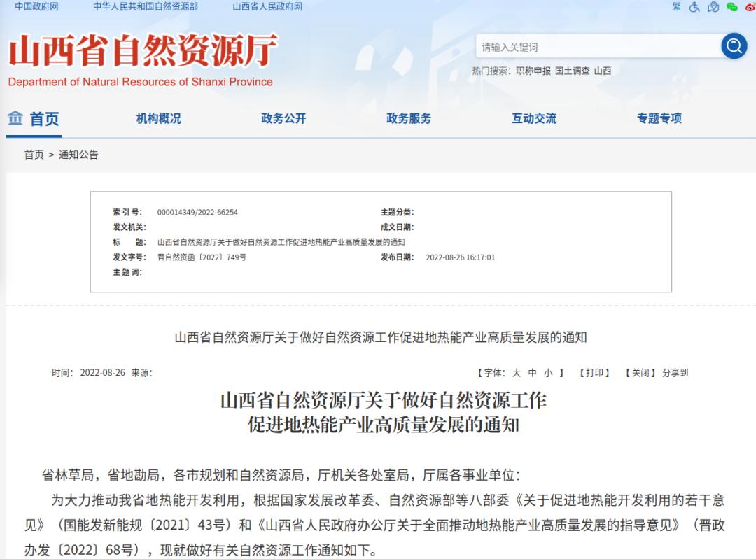
Task: Open the wheelchair accessibility mode icon
Action: pos(694,6)
